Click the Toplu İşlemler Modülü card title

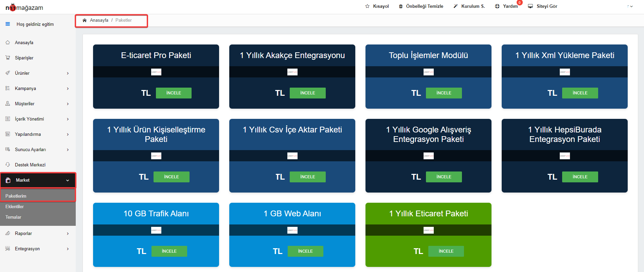(x=428, y=55)
